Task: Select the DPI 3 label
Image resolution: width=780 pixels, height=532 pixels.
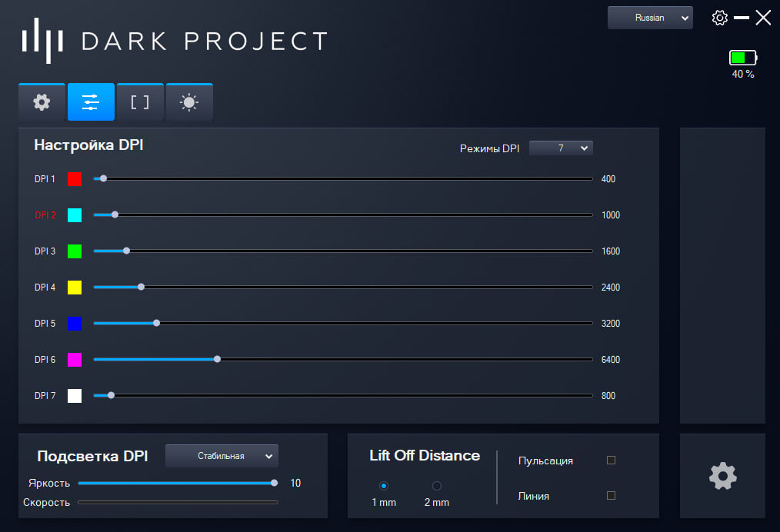Action: tap(45, 251)
